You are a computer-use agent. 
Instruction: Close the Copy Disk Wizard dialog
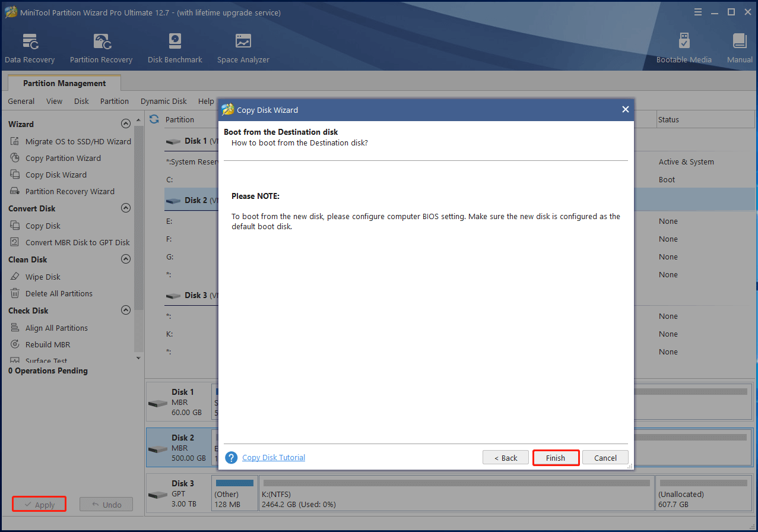625,109
